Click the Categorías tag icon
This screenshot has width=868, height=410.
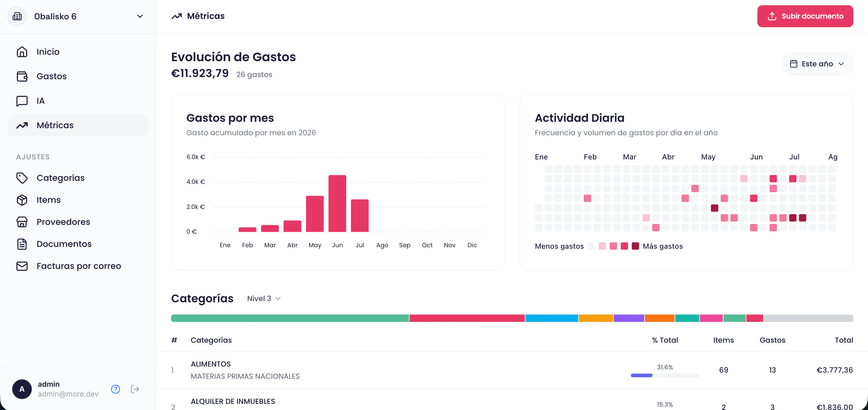point(22,178)
